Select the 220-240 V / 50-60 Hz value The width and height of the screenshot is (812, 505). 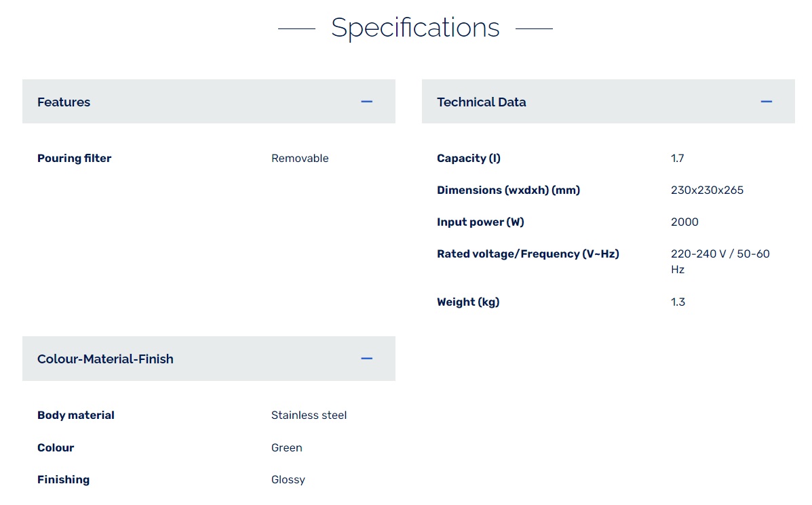click(x=720, y=262)
